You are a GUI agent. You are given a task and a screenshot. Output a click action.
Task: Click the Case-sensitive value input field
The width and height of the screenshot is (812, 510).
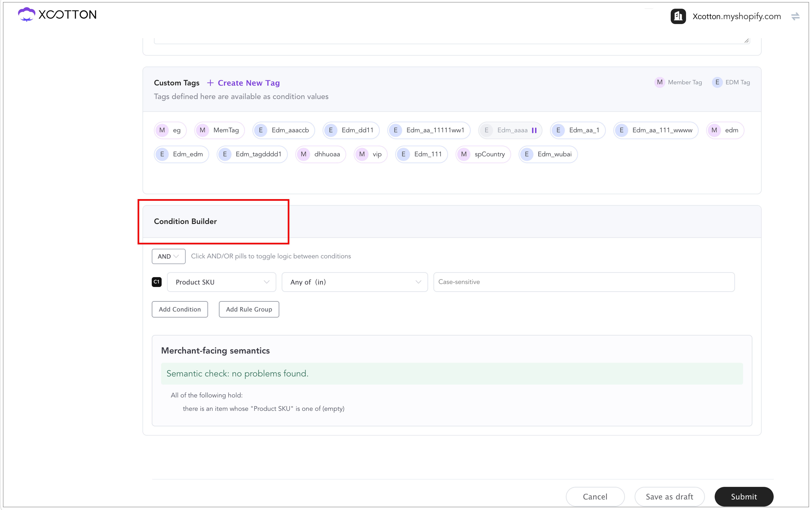584,282
